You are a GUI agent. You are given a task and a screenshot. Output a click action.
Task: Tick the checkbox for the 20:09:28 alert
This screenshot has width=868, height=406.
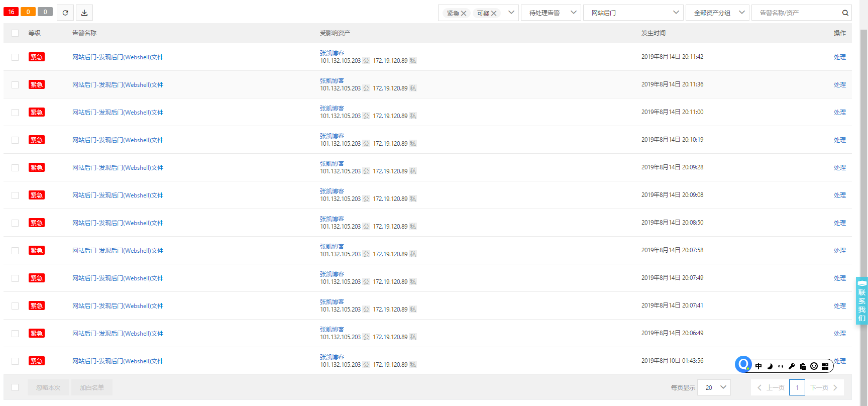15,168
